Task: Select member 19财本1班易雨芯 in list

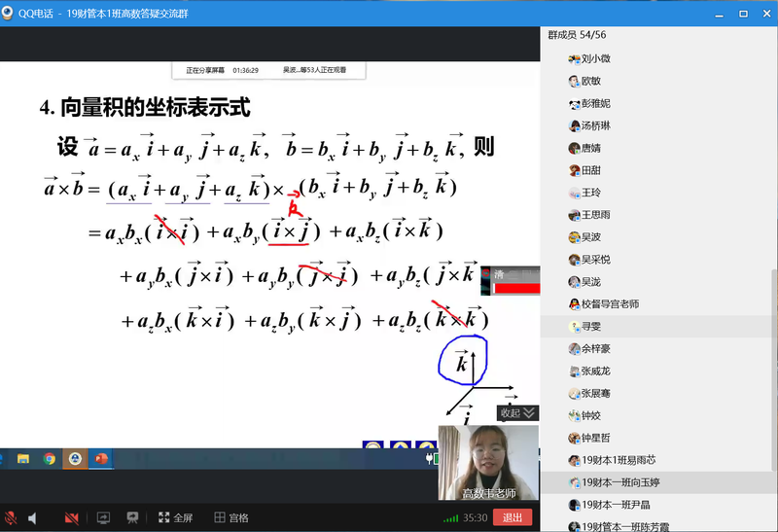Action: 619,460
